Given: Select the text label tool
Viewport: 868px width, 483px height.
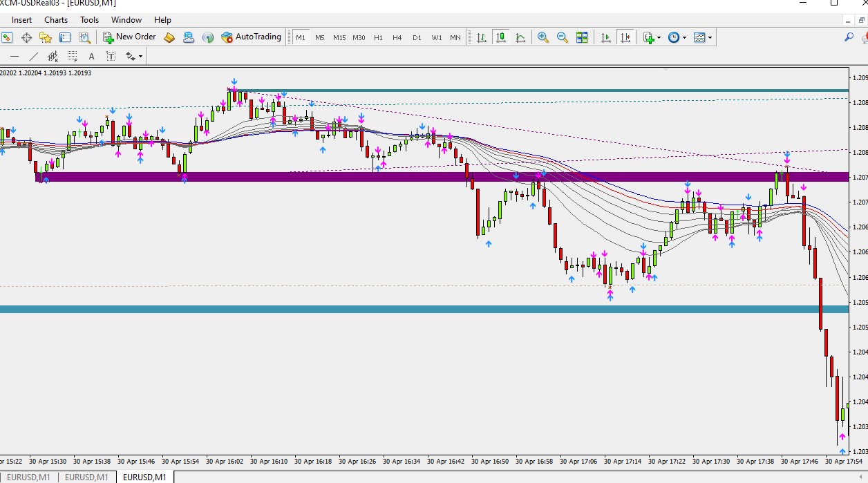Looking at the screenshot, I should click(x=111, y=56).
